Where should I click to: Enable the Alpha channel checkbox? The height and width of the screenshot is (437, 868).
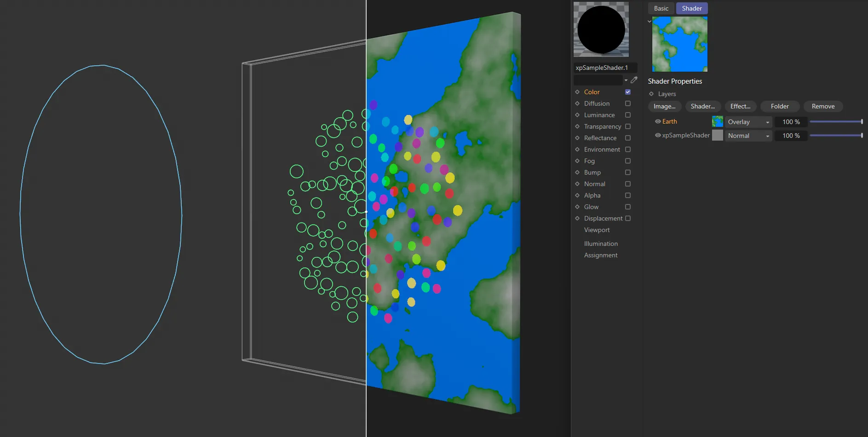pos(627,195)
